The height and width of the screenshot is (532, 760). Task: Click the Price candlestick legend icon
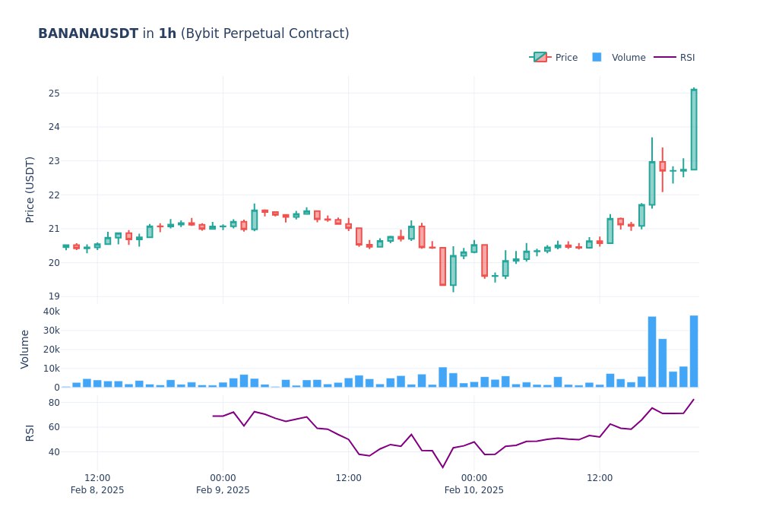click(x=540, y=58)
